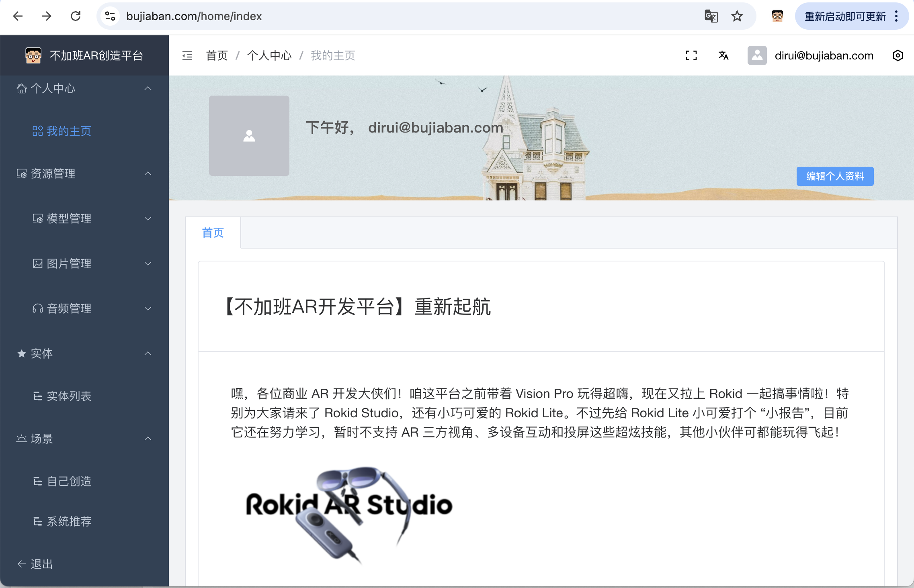Image resolution: width=914 pixels, height=588 pixels.
Task: Toggle fullscreen mode icon
Action: [x=691, y=55]
